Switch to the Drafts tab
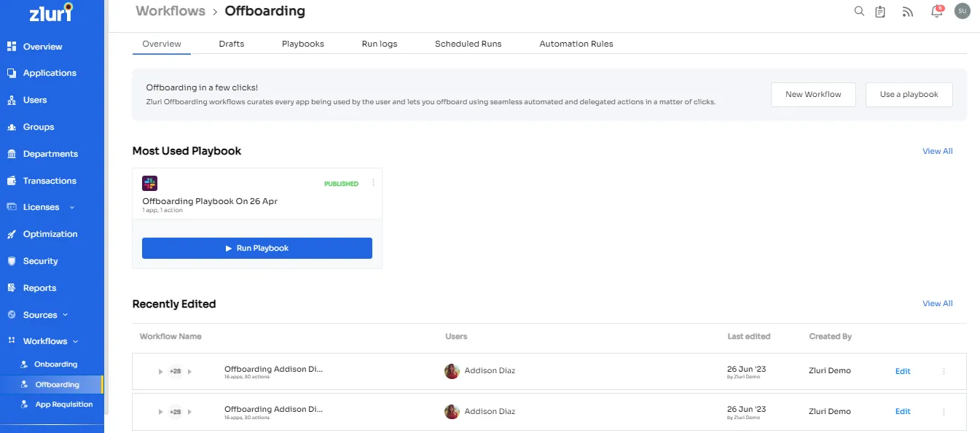980x433 pixels. point(232,44)
